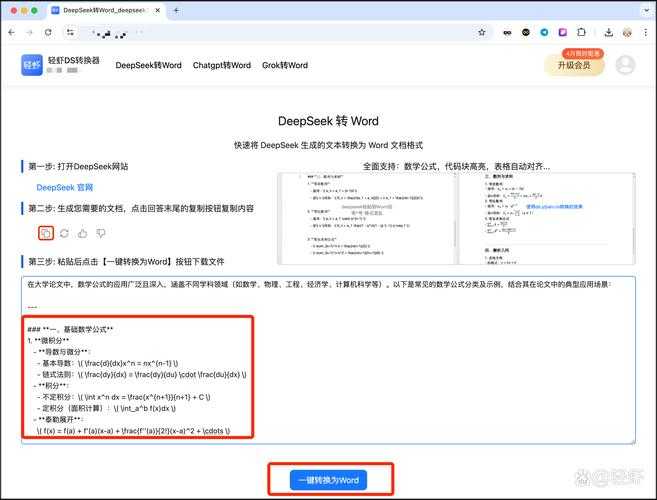Open the DeepSeek 官网 link

(x=64, y=187)
